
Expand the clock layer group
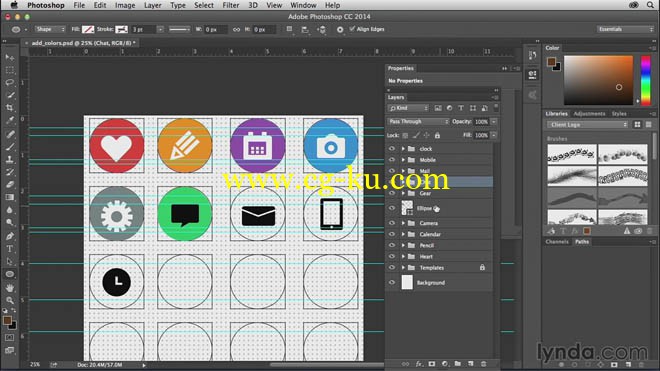pos(403,149)
